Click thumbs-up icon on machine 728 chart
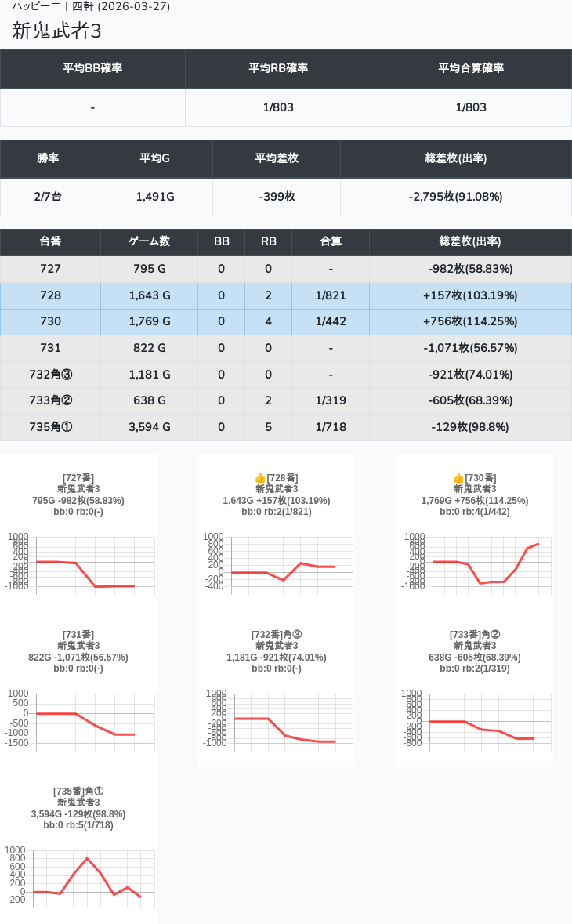 point(261,478)
